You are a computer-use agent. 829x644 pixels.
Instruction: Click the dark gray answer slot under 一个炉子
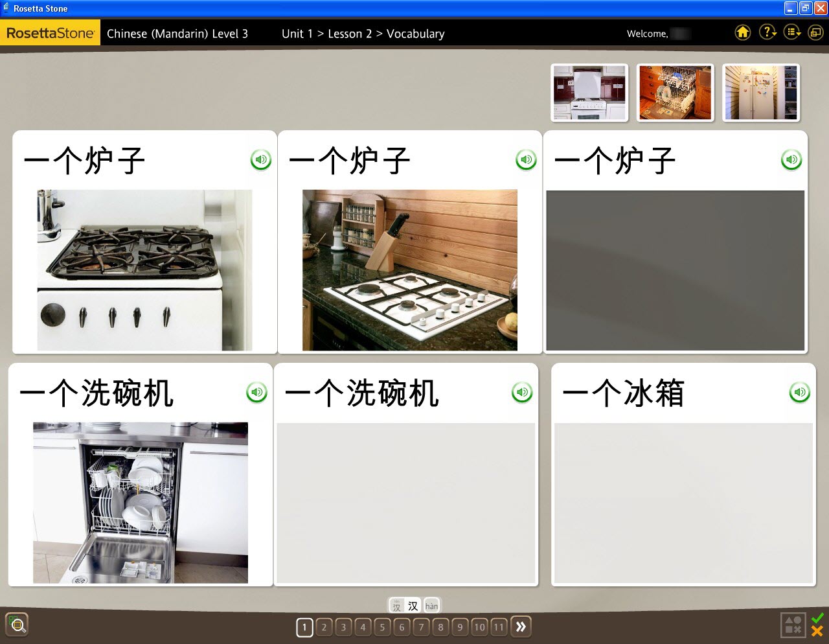click(676, 270)
